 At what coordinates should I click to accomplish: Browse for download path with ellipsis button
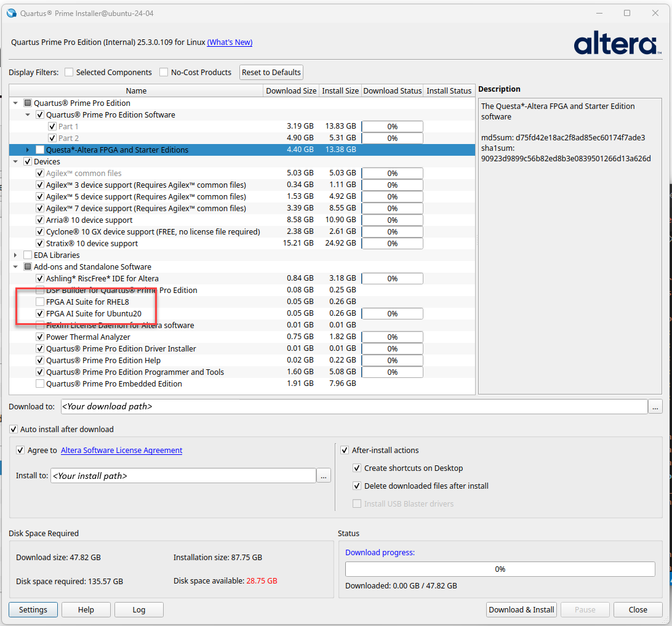pyautogui.click(x=655, y=406)
